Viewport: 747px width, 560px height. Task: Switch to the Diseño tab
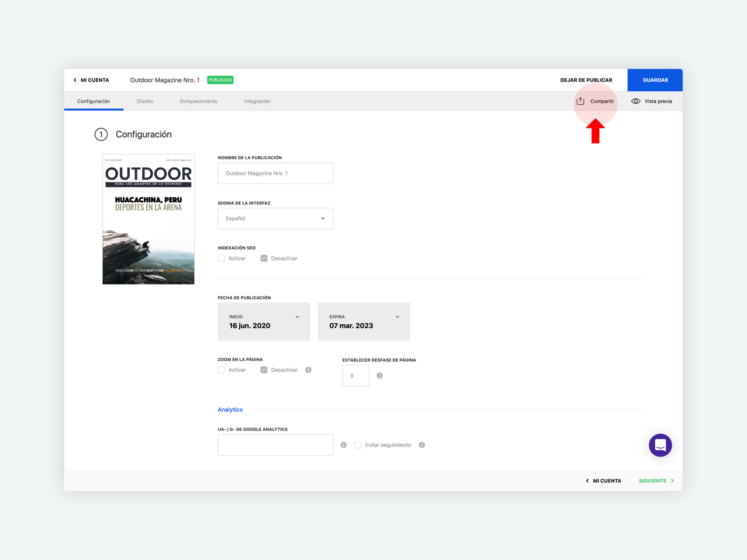145,101
